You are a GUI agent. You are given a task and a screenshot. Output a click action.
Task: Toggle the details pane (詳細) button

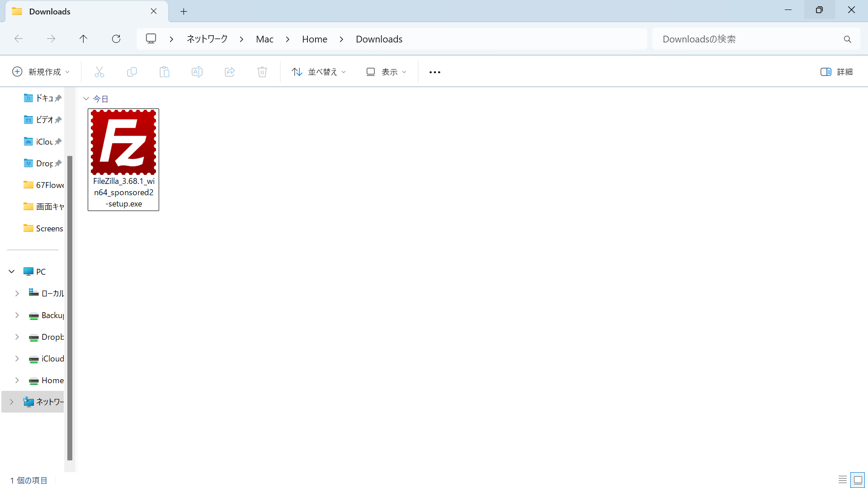(x=836, y=72)
